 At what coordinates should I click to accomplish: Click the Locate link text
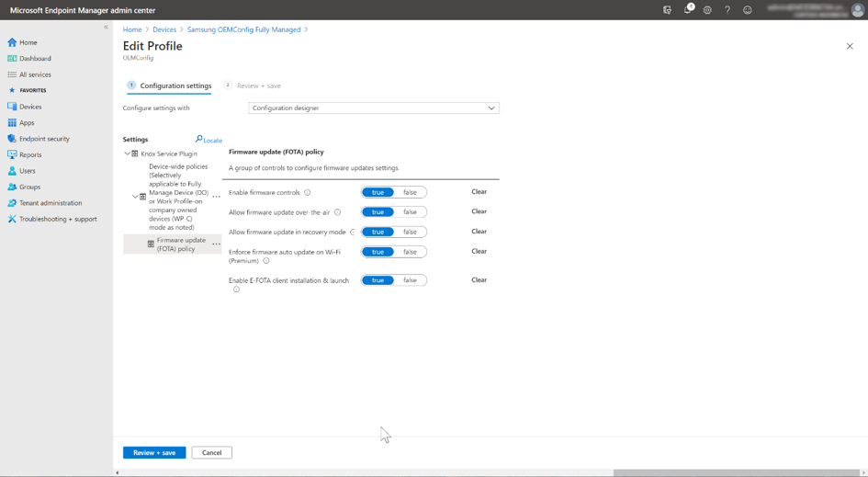tap(213, 141)
